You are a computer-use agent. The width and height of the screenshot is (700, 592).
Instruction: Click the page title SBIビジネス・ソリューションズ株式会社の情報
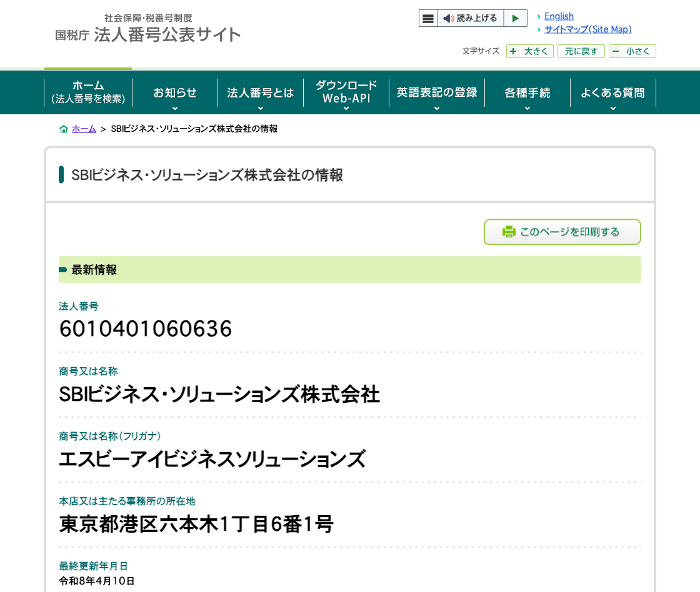point(207,175)
